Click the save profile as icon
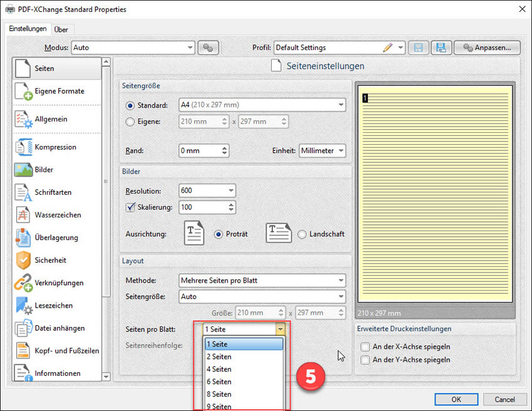This screenshot has width=532, height=411. 441,48
